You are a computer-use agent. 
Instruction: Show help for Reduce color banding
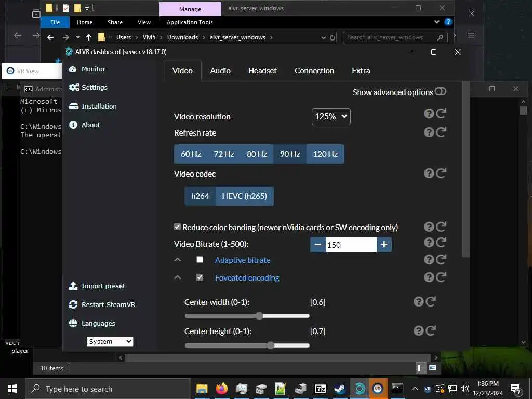(x=429, y=227)
